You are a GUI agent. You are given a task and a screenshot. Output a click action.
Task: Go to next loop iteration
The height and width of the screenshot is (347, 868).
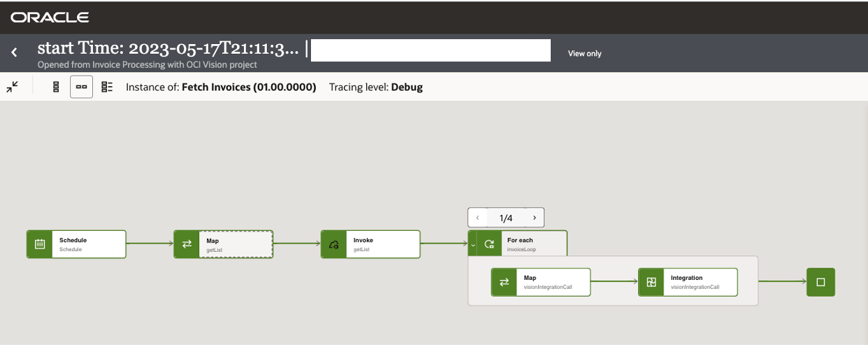[535, 218]
